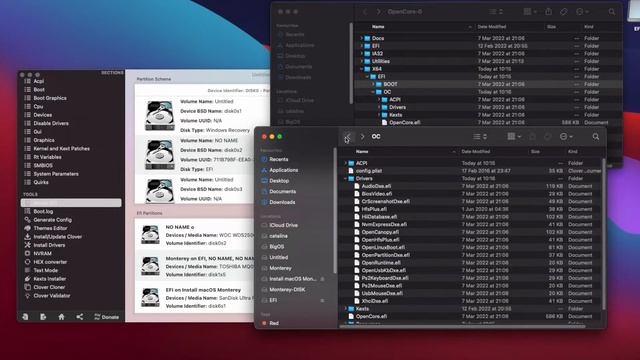Screen dimensions: 640x360
Task: Go back in the OC Finder window
Action: pyautogui.click(x=348, y=137)
